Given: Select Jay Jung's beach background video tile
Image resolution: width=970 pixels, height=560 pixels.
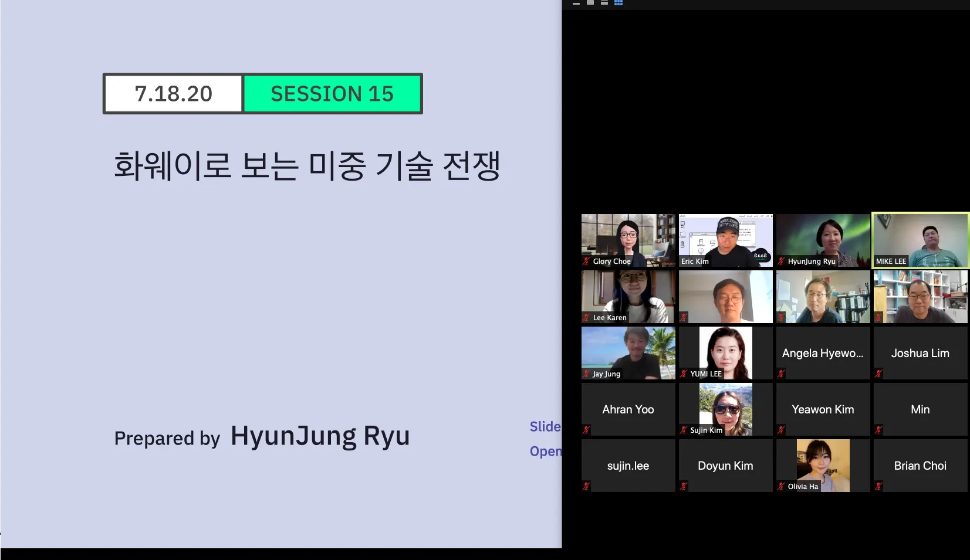Looking at the screenshot, I should coord(628,353).
